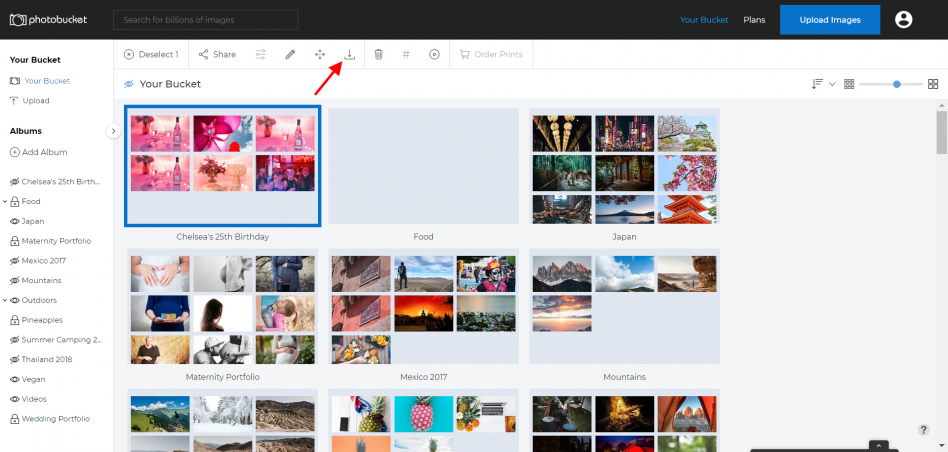Screen dimensions: 948x452
Task: Click the trash delete icon
Action: [x=378, y=54]
